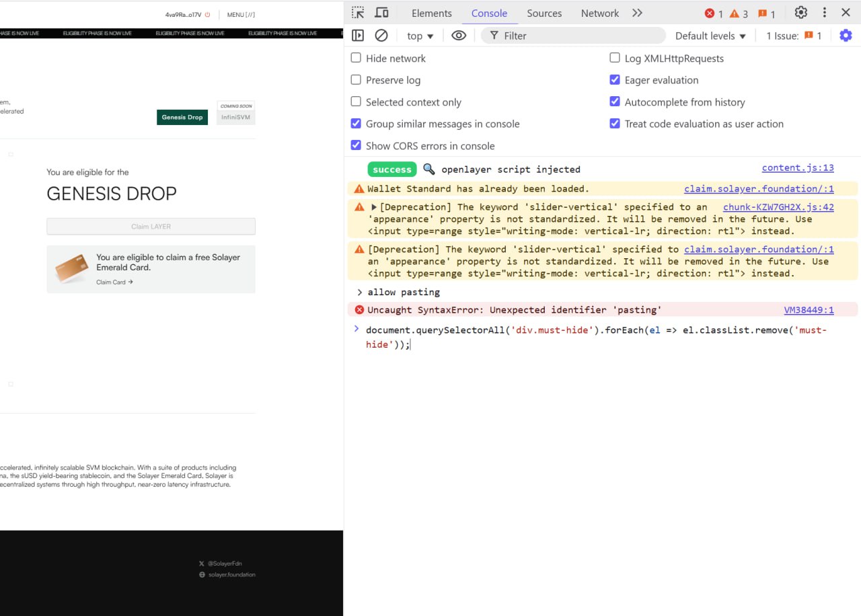Click the green 'success' badge in console
This screenshot has width=861, height=616.
click(392, 169)
